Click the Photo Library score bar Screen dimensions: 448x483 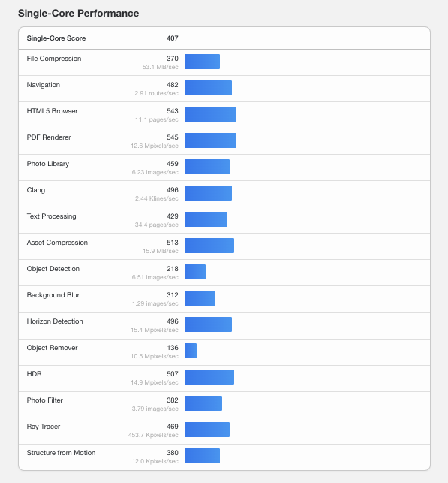(x=207, y=167)
